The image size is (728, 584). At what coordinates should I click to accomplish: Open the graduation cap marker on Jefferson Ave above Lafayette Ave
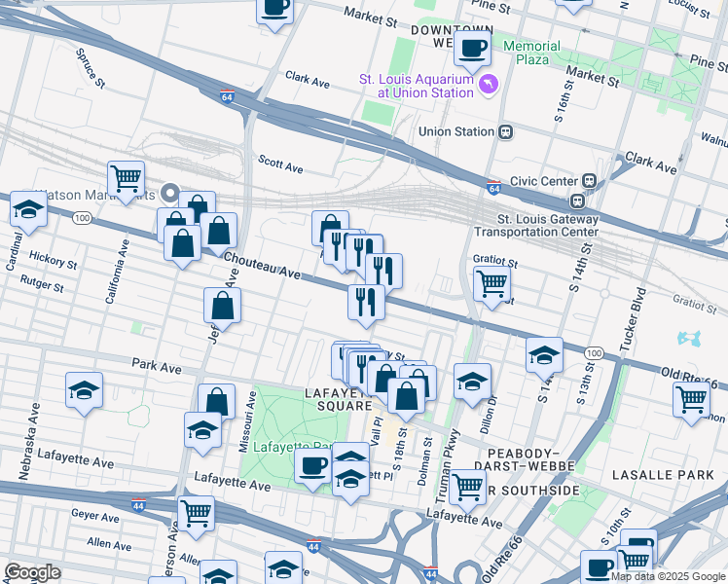(x=202, y=431)
